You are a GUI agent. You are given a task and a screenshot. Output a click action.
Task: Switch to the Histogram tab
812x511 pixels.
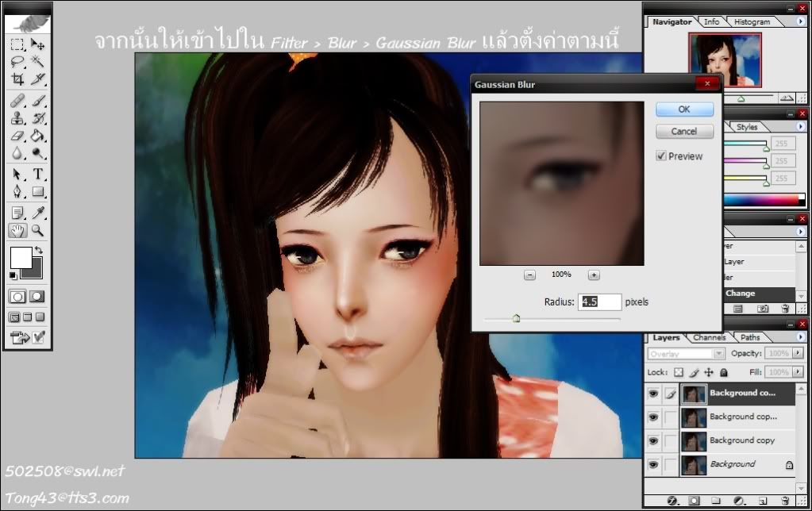752,21
